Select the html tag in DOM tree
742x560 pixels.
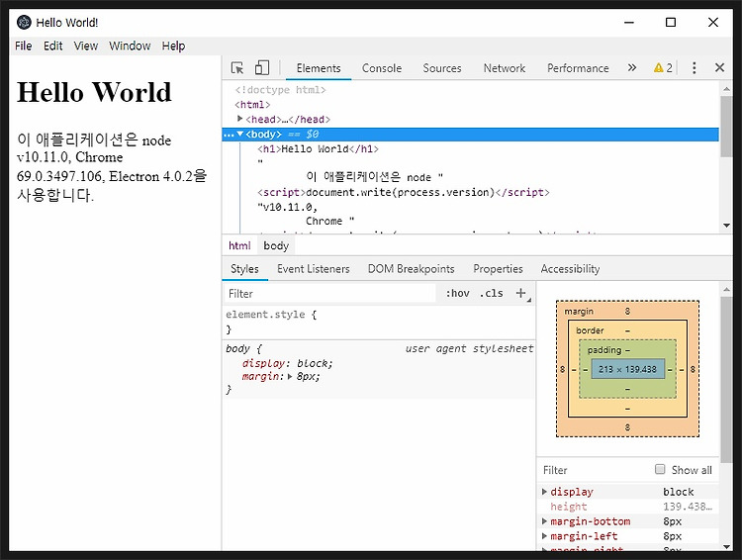pyautogui.click(x=252, y=105)
